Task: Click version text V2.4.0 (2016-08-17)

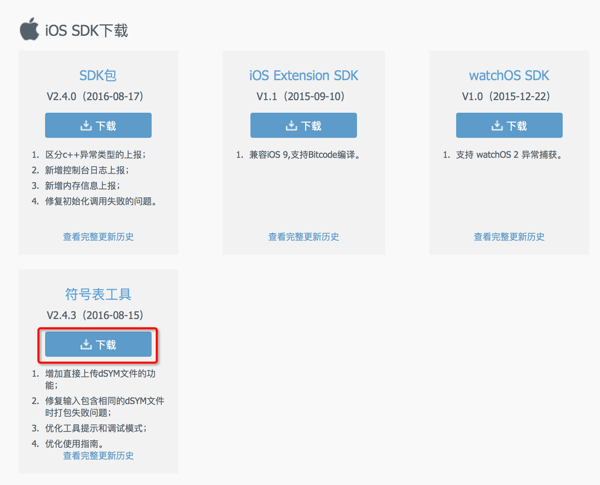Action: click(95, 96)
